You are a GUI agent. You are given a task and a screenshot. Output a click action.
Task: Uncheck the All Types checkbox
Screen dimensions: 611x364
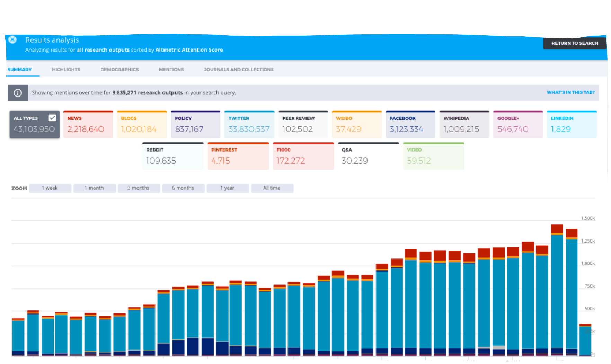(x=52, y=118)
